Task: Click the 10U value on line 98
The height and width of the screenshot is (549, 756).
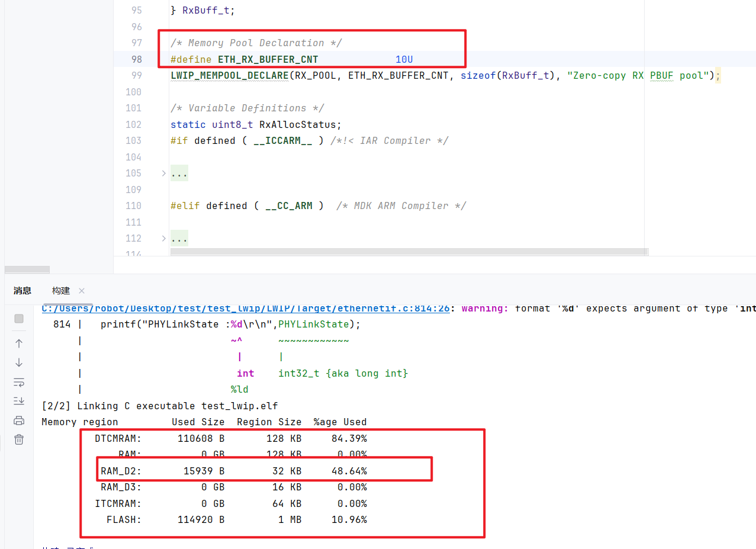Action: (x=404, y=59)
